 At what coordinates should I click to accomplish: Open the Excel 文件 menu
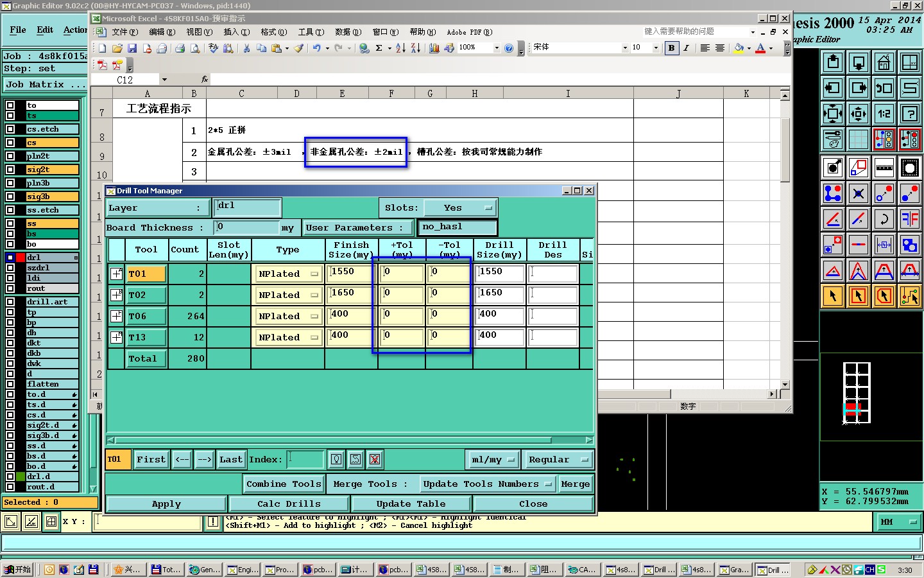point(124,32)
